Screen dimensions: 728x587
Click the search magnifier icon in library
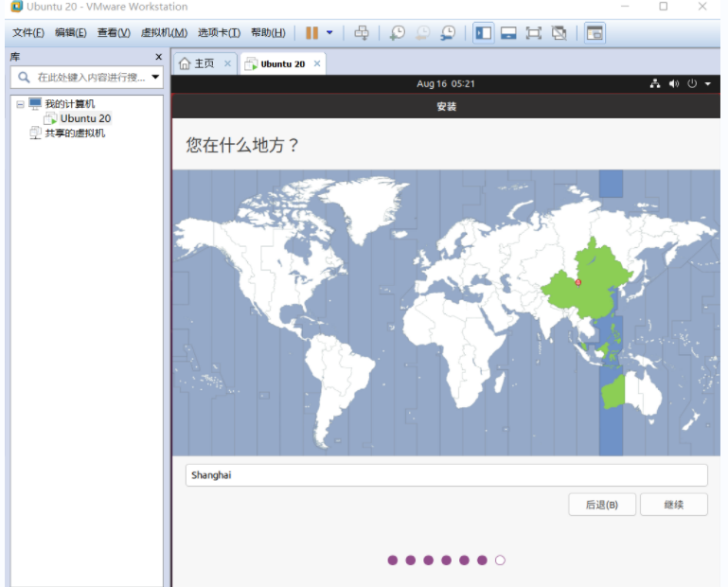coord(24,77)
